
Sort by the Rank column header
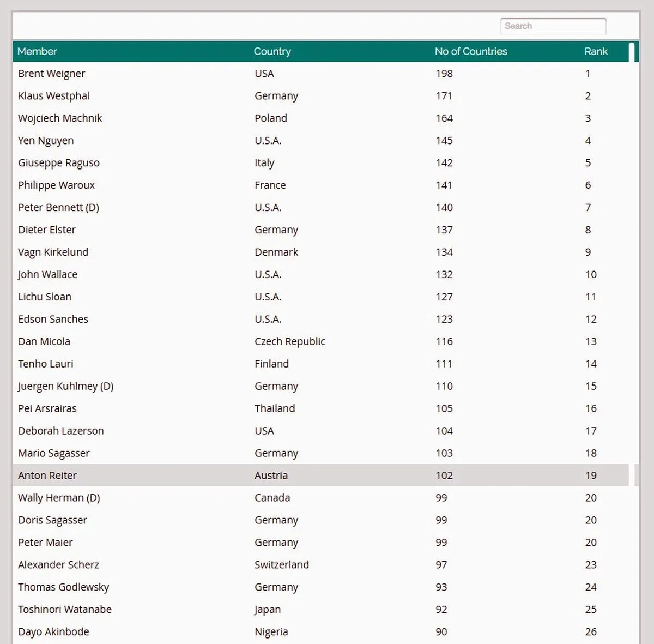pyautogui.click(x=595, y=51)
